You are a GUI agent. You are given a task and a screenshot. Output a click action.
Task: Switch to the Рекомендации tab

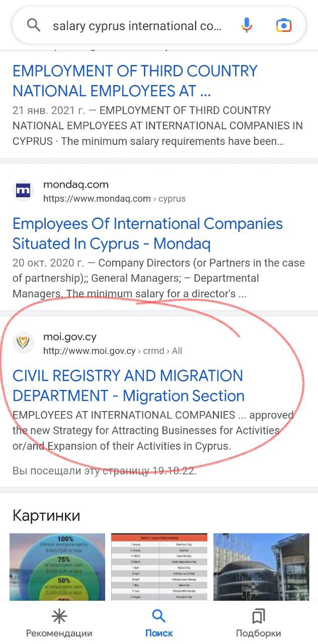tap(59, 633)
